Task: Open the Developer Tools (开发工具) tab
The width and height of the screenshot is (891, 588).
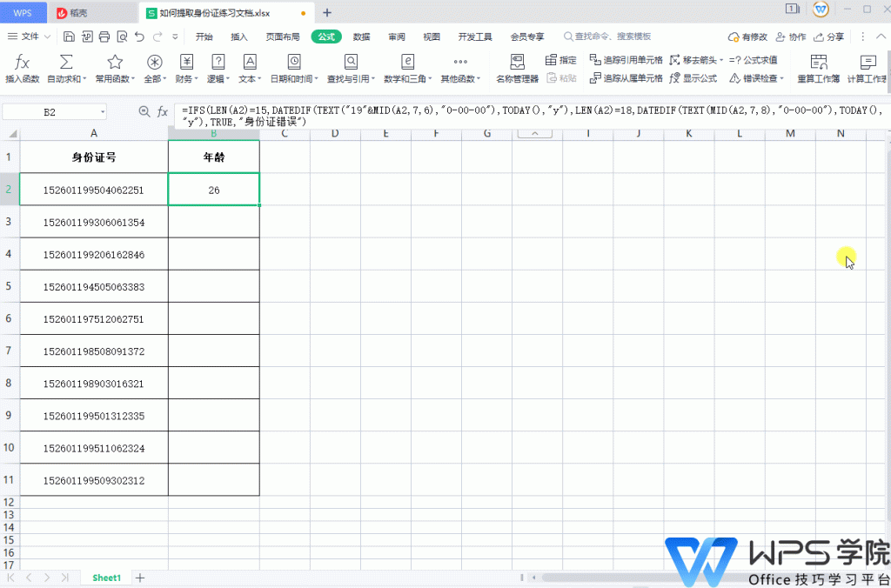Action: [x=475, y=37]
